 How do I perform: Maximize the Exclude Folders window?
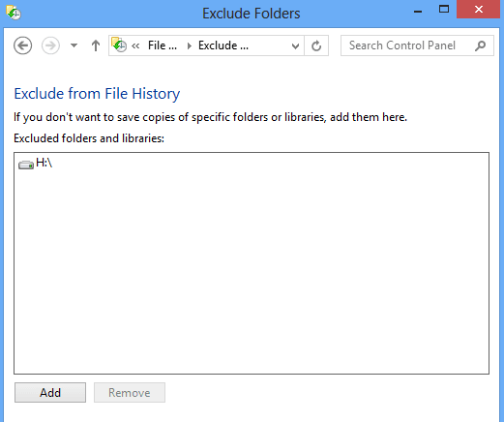444,10
